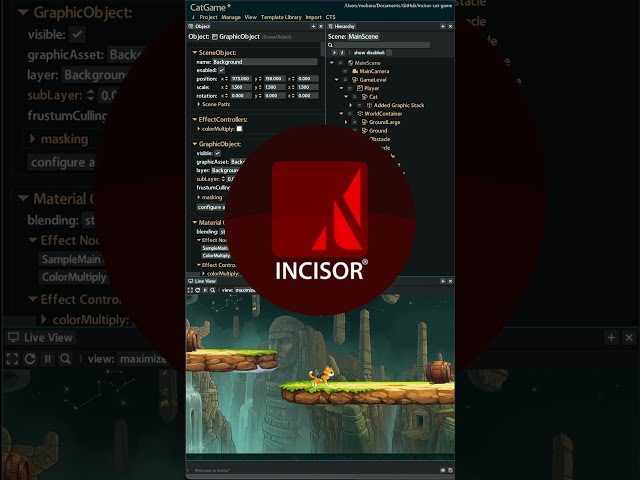Viewport: 640px width, 480px height.
Task: Click the edit pencil button left of show disabled
Action: (x=342, y=53)
